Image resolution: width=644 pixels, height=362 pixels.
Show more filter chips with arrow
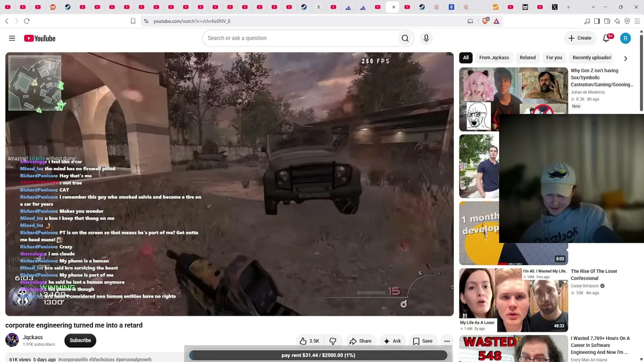[x=625, y=58]
